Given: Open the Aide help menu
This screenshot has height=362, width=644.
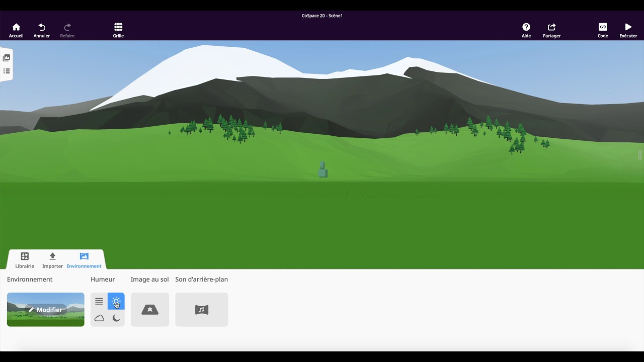Looking at the screenshot, I should pyautogui.click(x=526, y=30).
